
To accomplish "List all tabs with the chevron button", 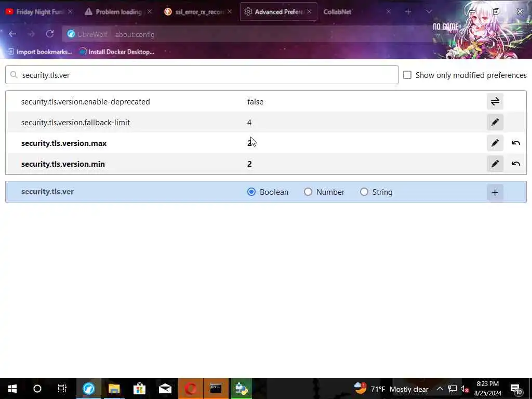I will 429,12.
